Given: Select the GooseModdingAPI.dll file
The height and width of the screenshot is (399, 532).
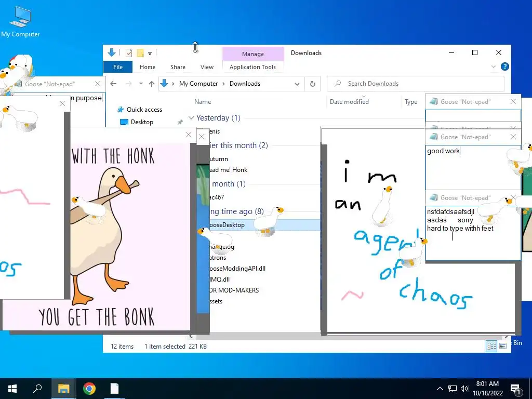Looking at the screenshot, I should [237, 269].
